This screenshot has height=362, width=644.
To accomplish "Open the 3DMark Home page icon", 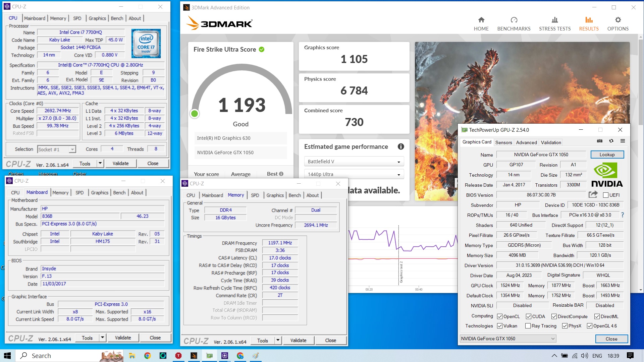I will 481,20.
